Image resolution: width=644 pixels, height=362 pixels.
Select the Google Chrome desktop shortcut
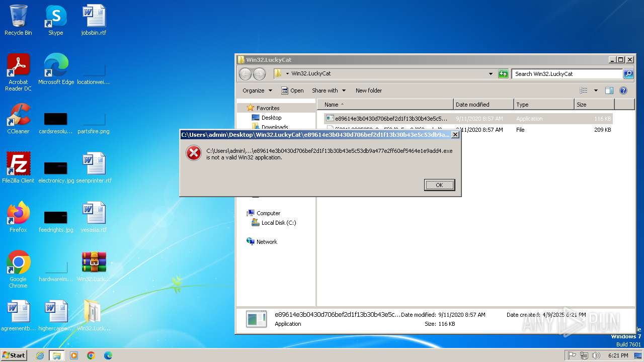pyautogui.click(x=18, y=269)
